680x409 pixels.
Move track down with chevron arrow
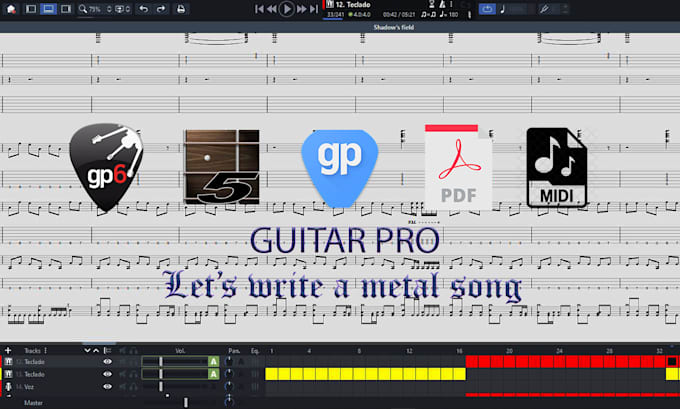(x=87, y=350)
